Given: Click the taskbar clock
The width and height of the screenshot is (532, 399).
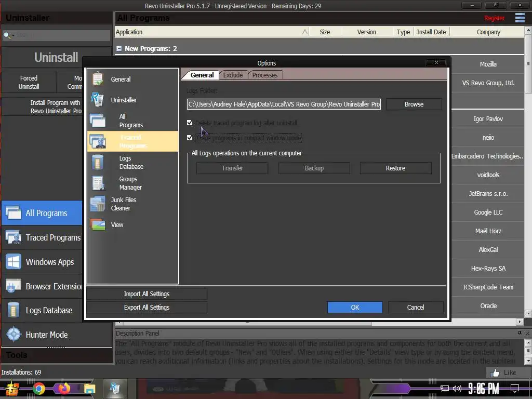Looking at the screenshot, I should (484, 389).
